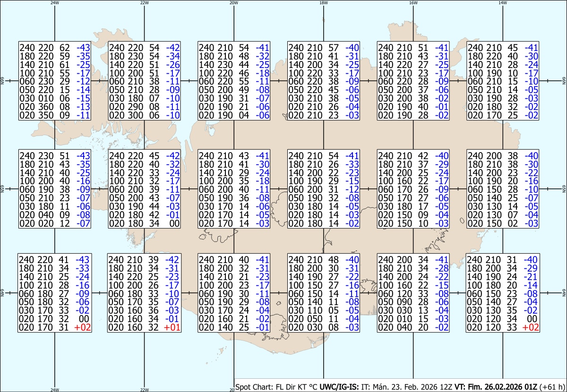The height and width of the screenshot is (392, 567).
Task: Select the row 100 190 29 -15
Action: click(x=324, y=181)
